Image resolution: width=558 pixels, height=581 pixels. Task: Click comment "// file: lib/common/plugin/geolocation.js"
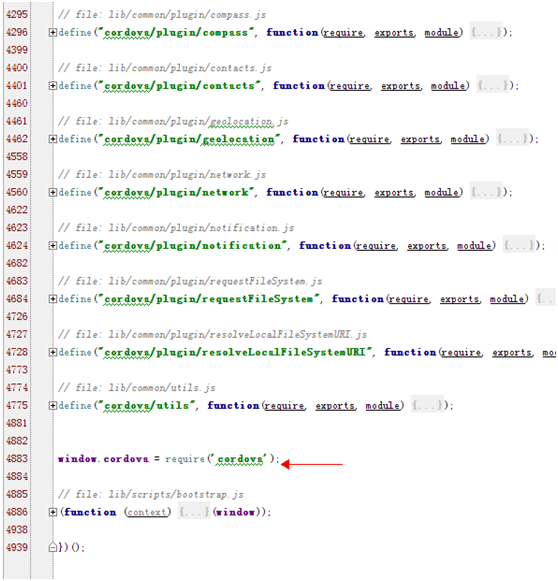[173, 122]
